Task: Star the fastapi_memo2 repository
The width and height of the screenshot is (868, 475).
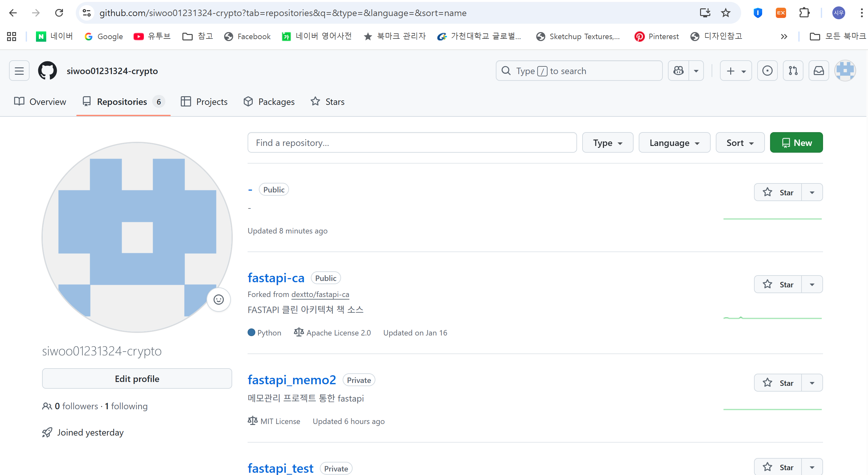Action: coord(778,383)
